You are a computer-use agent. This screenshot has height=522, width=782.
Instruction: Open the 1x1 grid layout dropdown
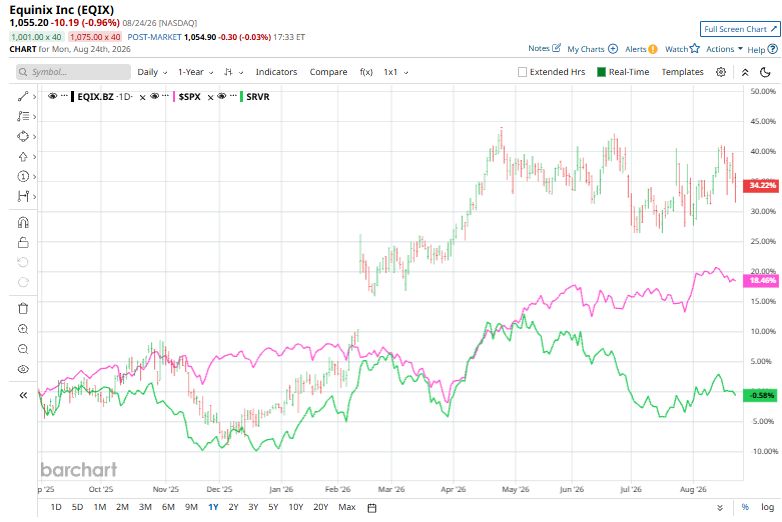pyautogui.click(x=396, y=72)
